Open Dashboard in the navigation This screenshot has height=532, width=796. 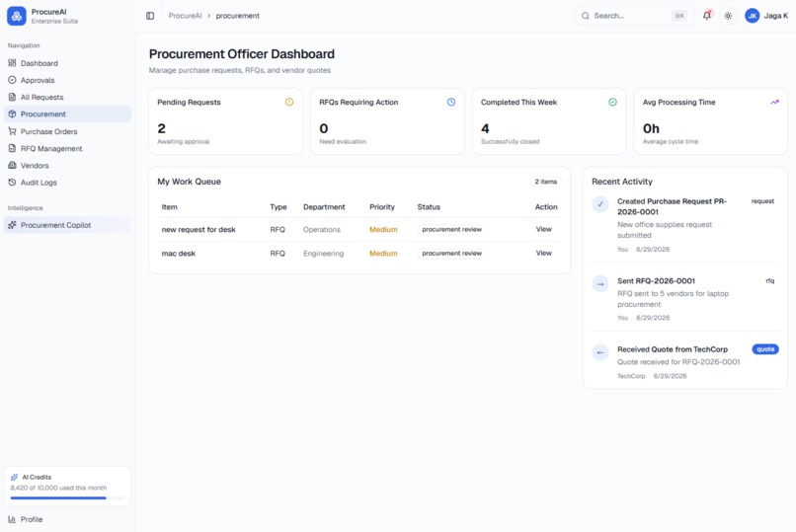67,63
